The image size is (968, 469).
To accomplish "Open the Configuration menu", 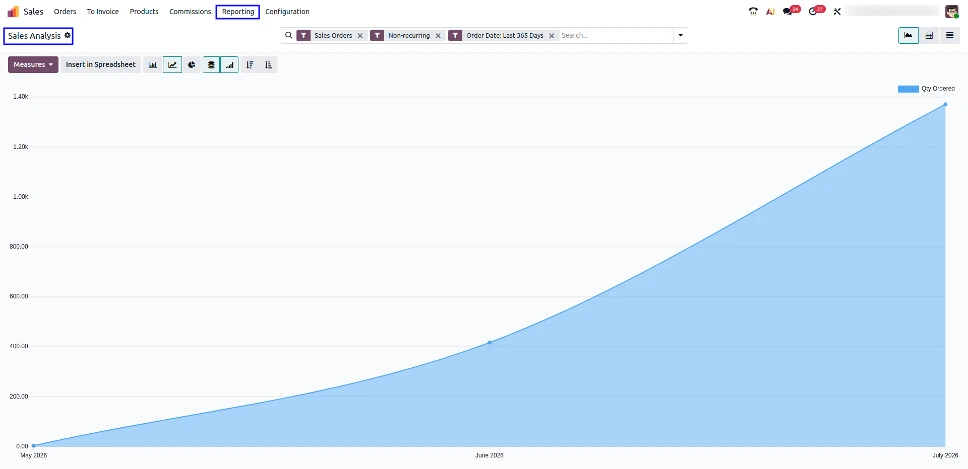I will [287, 12].
